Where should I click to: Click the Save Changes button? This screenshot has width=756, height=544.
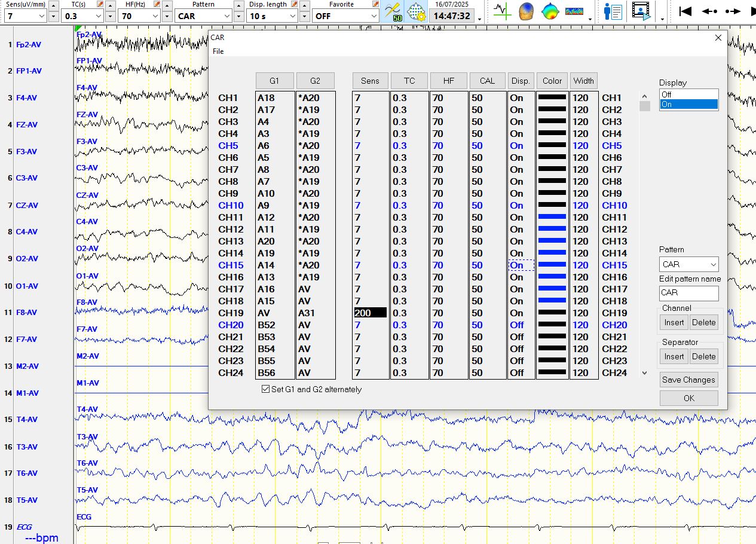coord(688,380)
